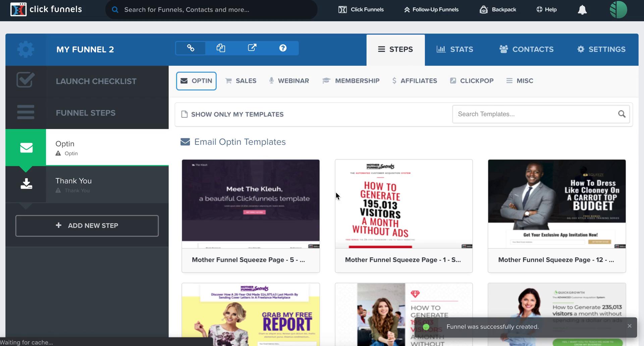
Task: Click the envelope icon beside Email Optin Templates
Action: [185, 142]
